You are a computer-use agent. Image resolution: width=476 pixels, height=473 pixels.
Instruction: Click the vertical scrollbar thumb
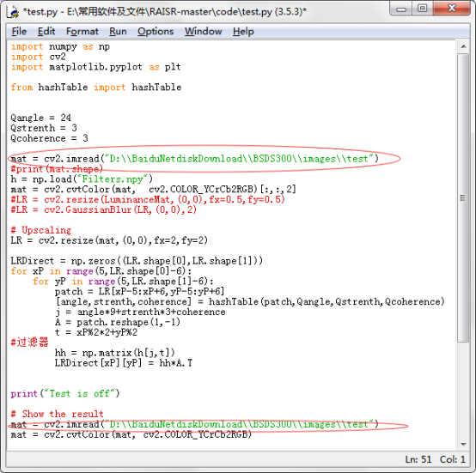[x=463, y=198]
